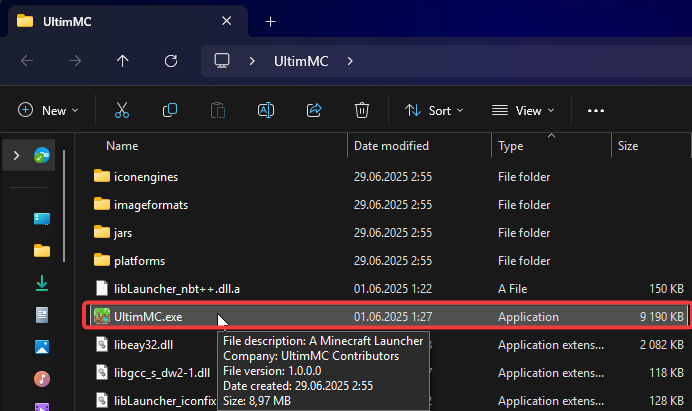
Task: Click the Paste clipboard icon
Action: click(218, 110)
